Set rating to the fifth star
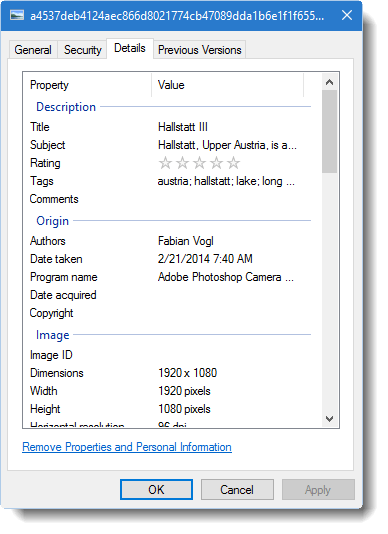 [233, 163]
